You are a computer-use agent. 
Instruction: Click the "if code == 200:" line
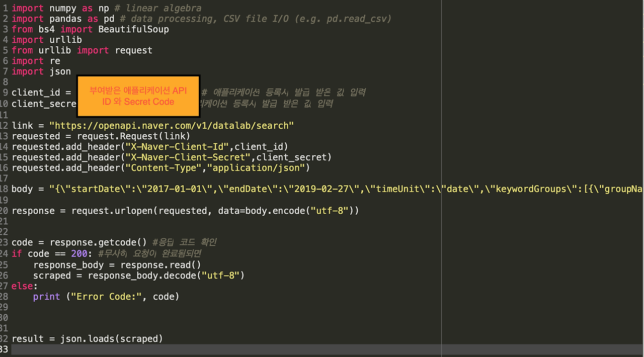click(x=106, y=253)
